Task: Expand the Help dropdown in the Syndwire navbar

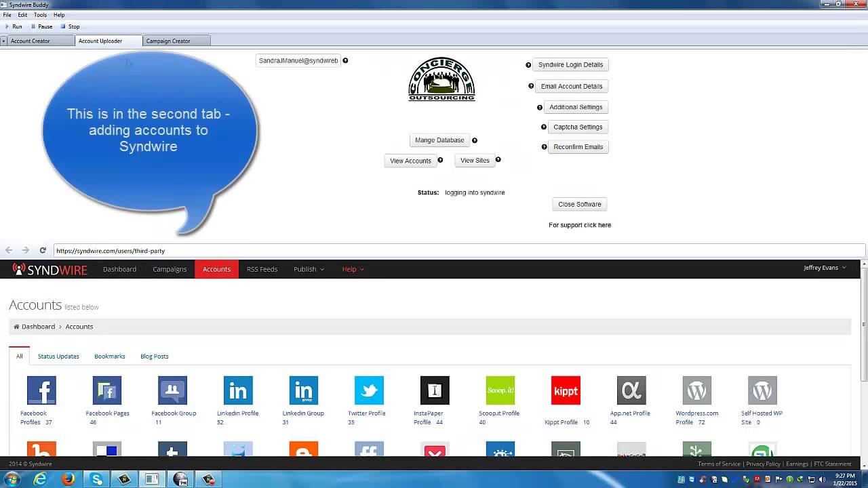Action: 353,269
